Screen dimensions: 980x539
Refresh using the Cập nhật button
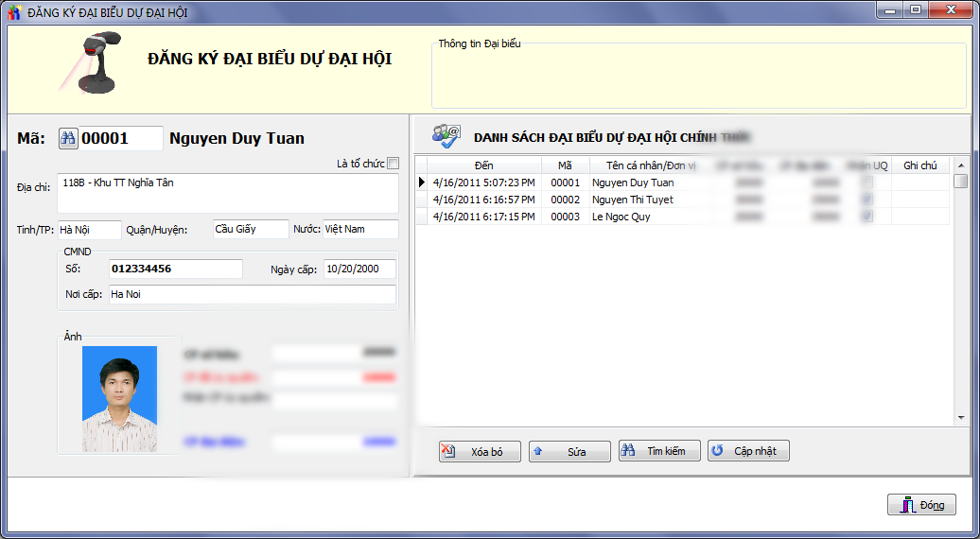(x=748, y=451)
